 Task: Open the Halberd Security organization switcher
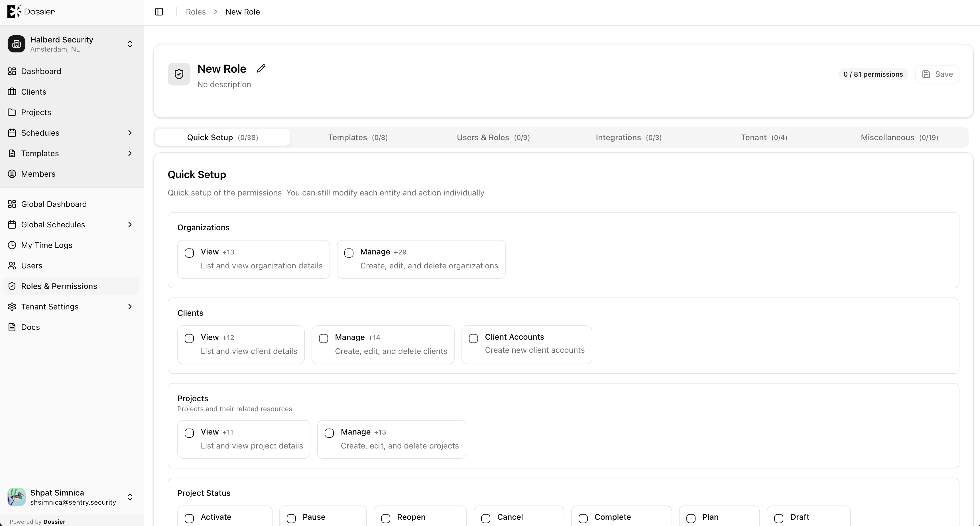point(72,44)
